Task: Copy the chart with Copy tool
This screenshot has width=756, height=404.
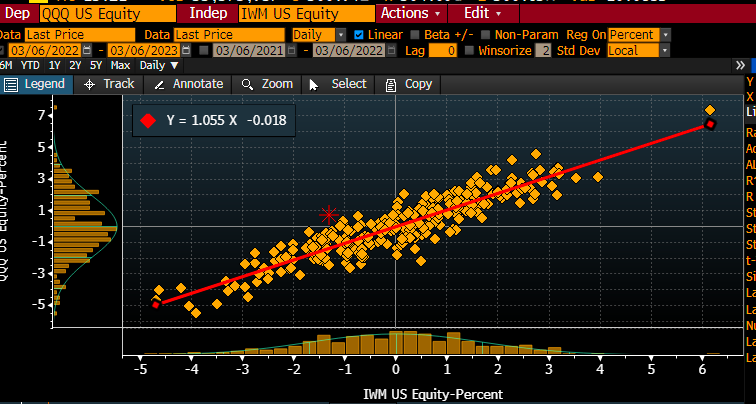Action: coord(408,84)
